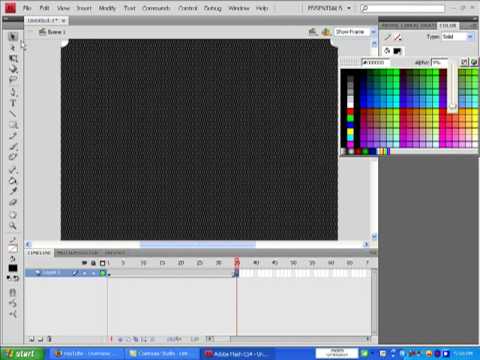Select the Deco tool
The image size is (480, 360).
click(13, 156)
